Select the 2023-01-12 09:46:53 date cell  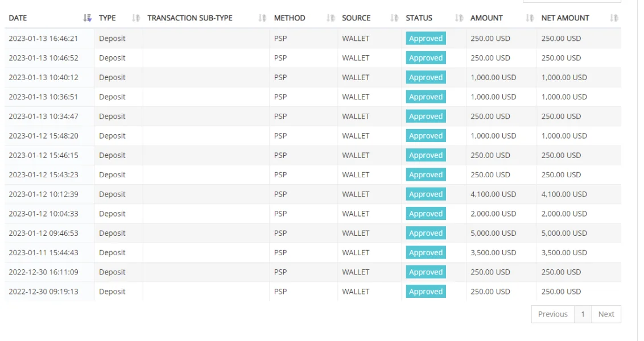pos(43,233)
